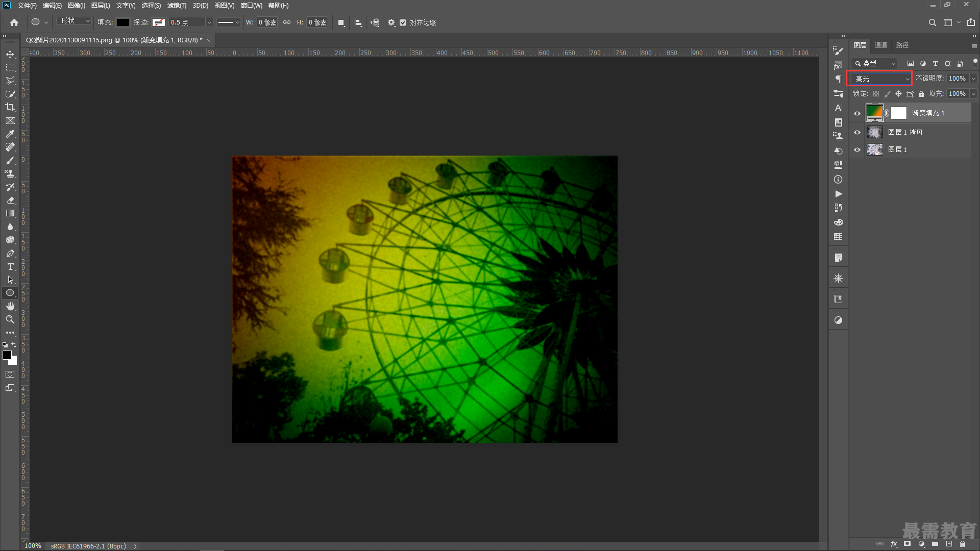Toggle lock image pixels
This screenshot has height=551, width=980.
887,94
